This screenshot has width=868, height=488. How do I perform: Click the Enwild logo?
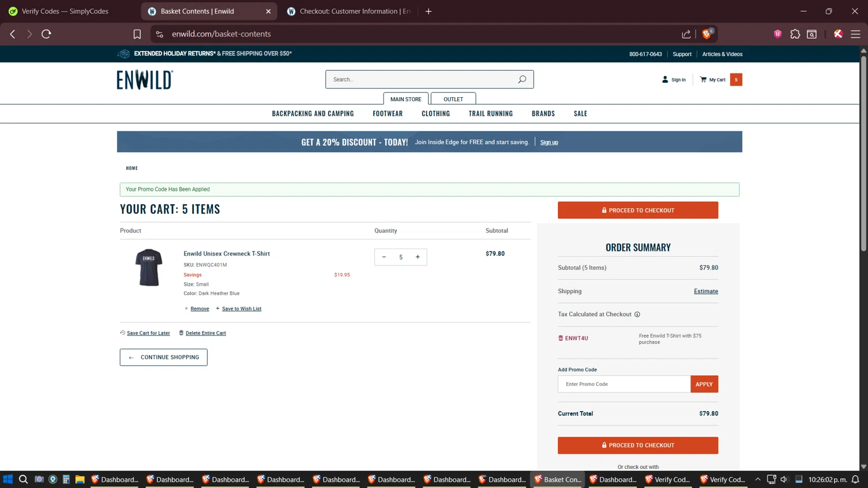point(145,80)
